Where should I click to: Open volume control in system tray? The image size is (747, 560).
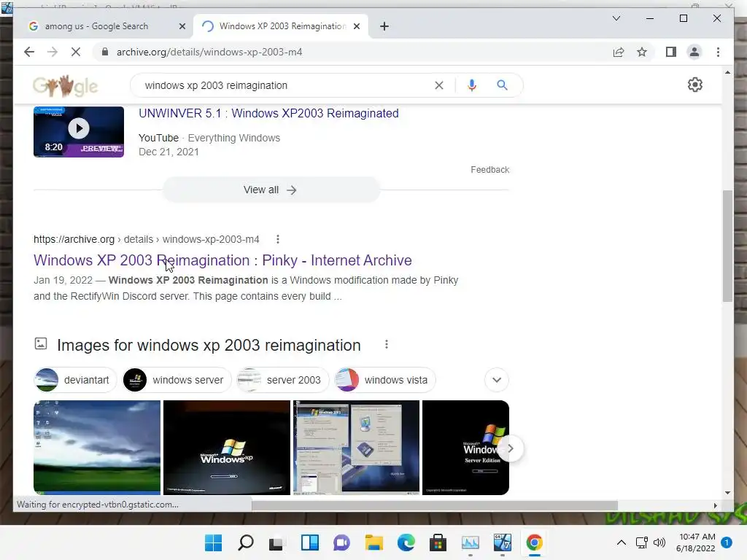pyautogui.click(x=659, y=542)
